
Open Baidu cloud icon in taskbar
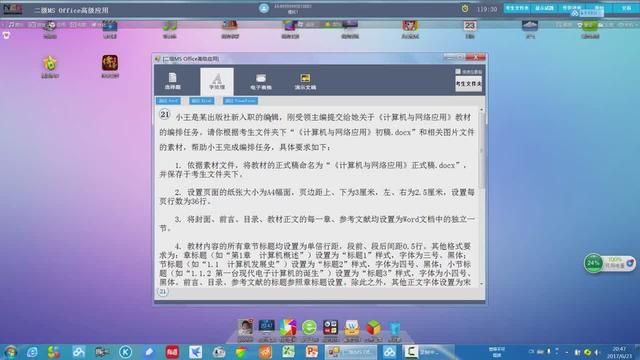click(389, 352)
